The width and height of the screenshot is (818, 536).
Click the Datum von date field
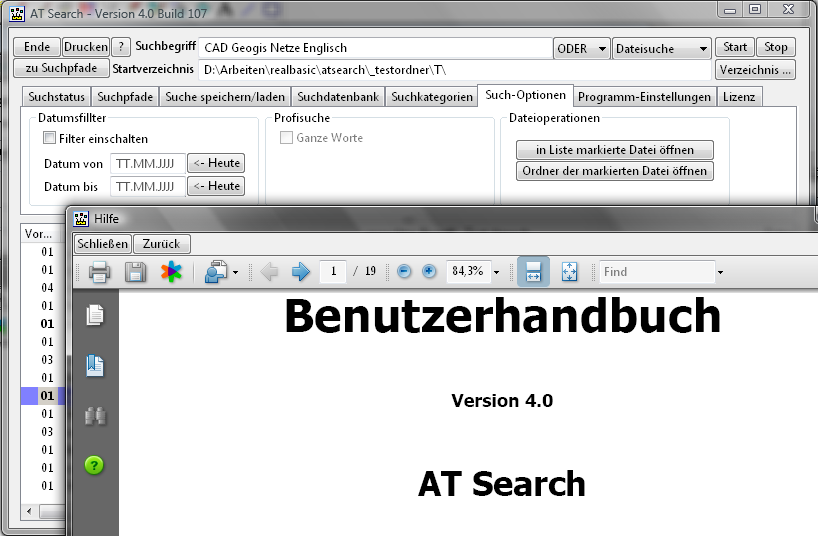coord(148,163)
